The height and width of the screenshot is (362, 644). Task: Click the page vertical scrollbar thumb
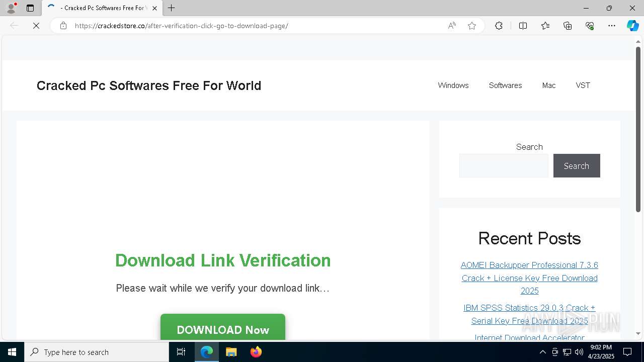pos(638,129)
